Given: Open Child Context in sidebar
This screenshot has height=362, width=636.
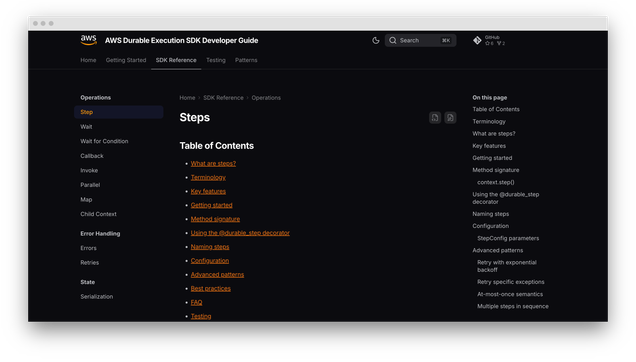Looking at the screenshot, I should pos(98,214).
